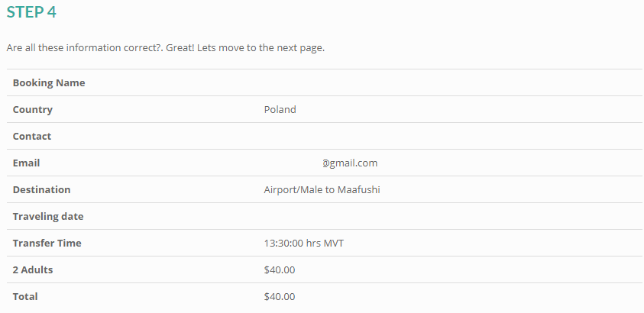The width and height of the screenshot is (644, 313).
Task: Click the Contact row label
Action: (x=32, y=136)
